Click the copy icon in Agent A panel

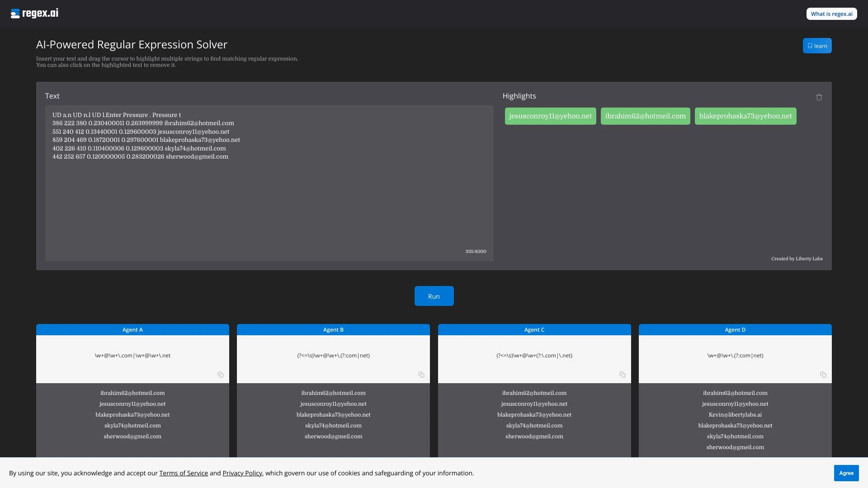coord(221,375)
